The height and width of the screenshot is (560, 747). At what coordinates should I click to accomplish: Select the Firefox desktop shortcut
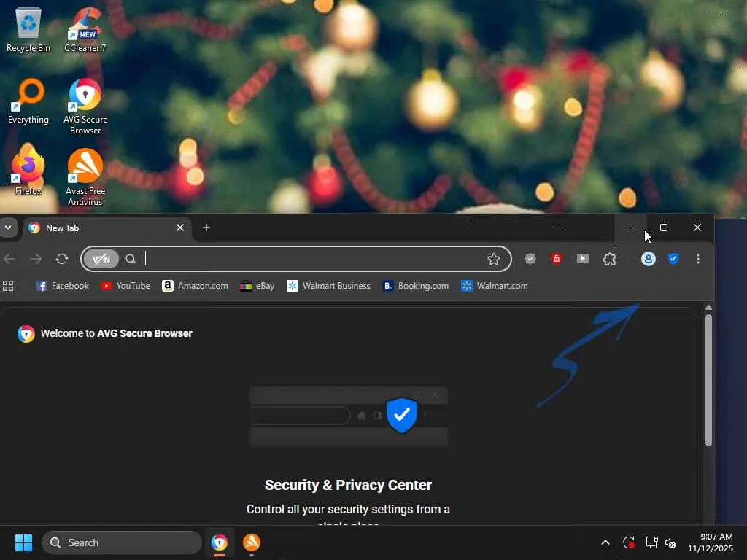28,171
